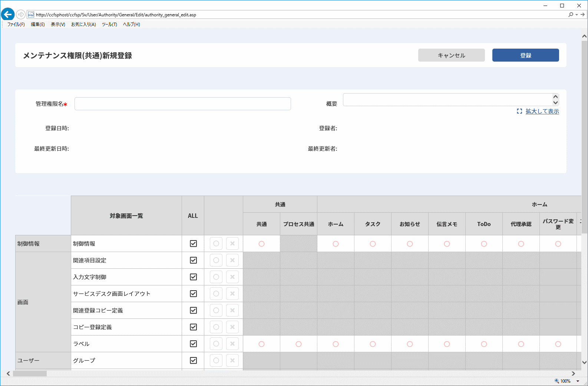
Task: Uncheck the ALL checkbox for ラベル
Action: 193,344
